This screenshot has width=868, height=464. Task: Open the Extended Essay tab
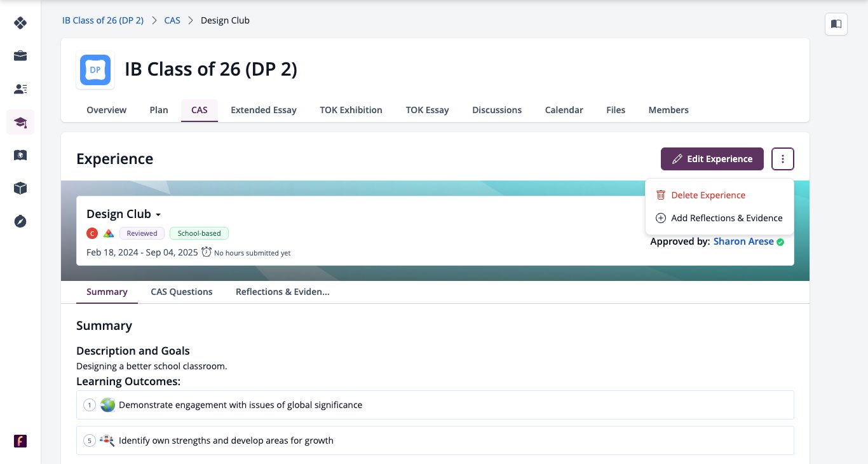pyautogui.click(x=264, y=110)
